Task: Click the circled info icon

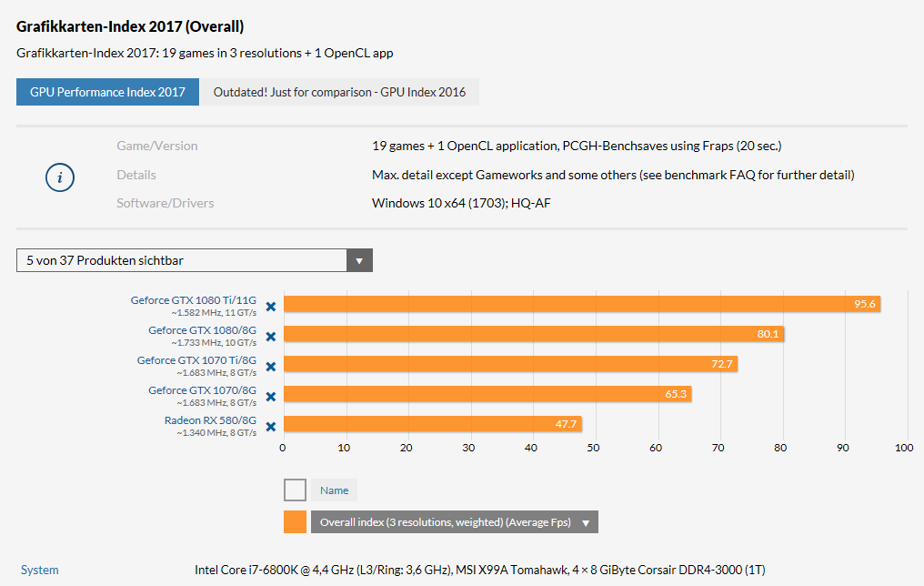Action: click(60, 177)
